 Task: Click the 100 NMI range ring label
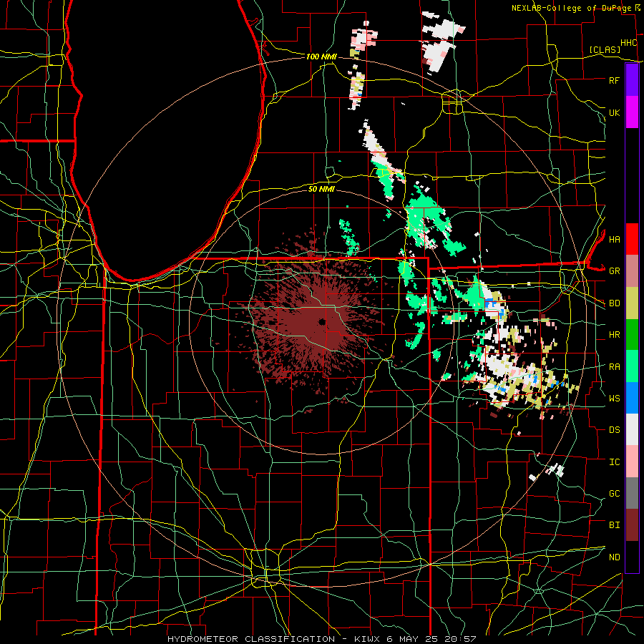coord(321,57)
